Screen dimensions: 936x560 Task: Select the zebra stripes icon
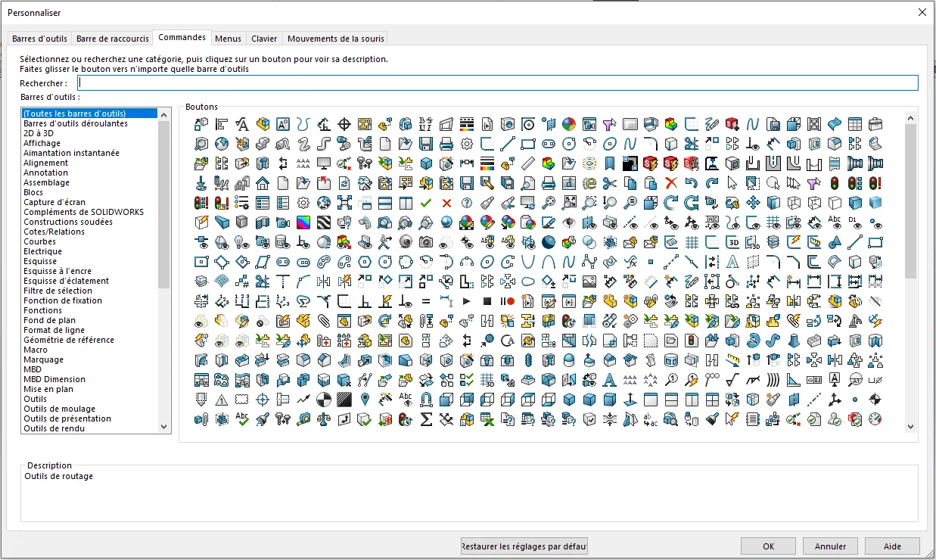324,222
